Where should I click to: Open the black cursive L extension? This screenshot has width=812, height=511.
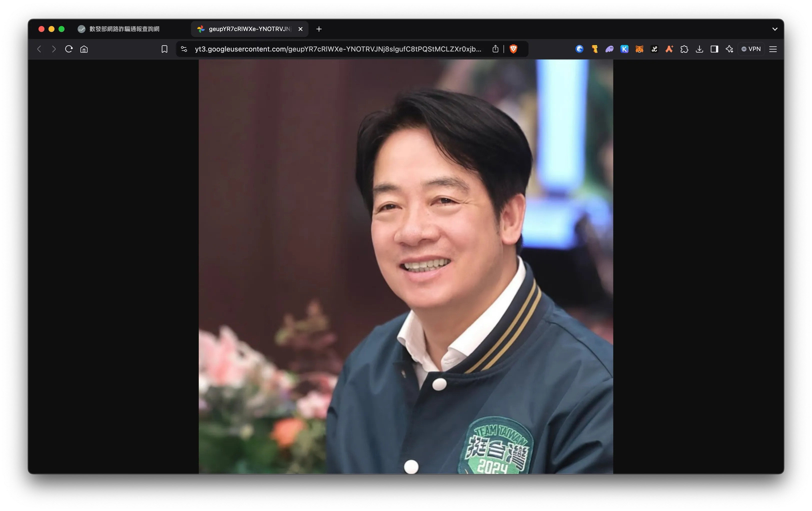tap(654, 49)
